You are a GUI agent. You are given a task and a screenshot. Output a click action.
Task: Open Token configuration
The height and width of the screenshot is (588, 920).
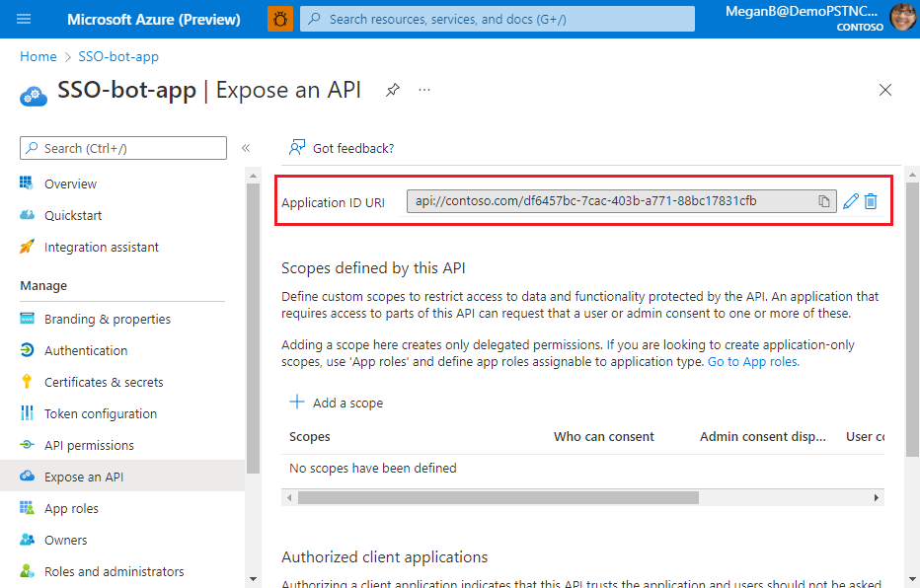(x=101, y=414)
